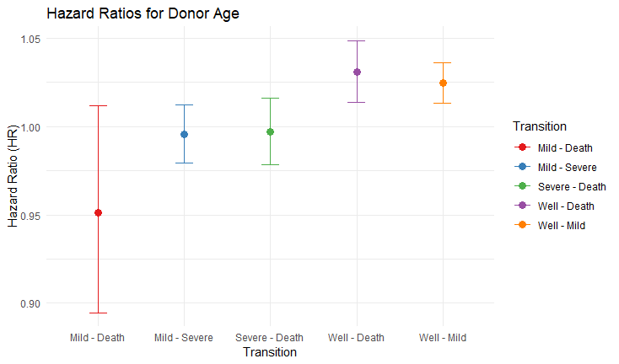Screen dimensions: 619x364
Task: Click the blue Mild - Severe legend marker
Action: pos(520,167)
